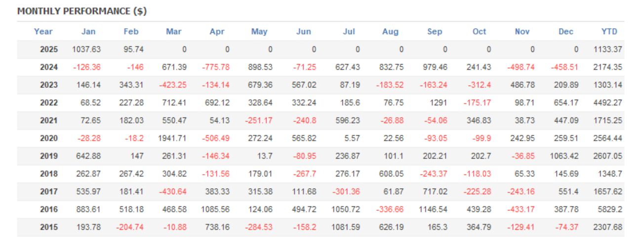The height and width of the screenshot is (242, 644).
Task: Click the Year column header
Action: (x=43, y=32)
